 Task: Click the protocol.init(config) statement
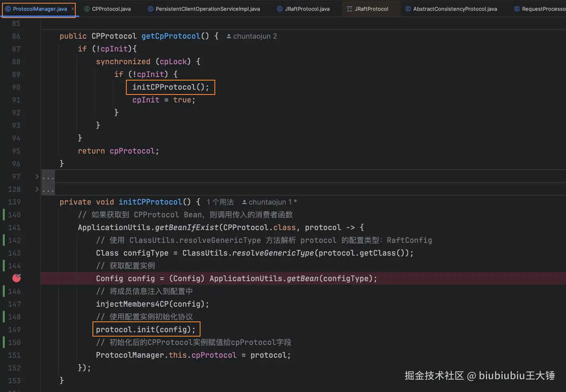coord(146,329)
